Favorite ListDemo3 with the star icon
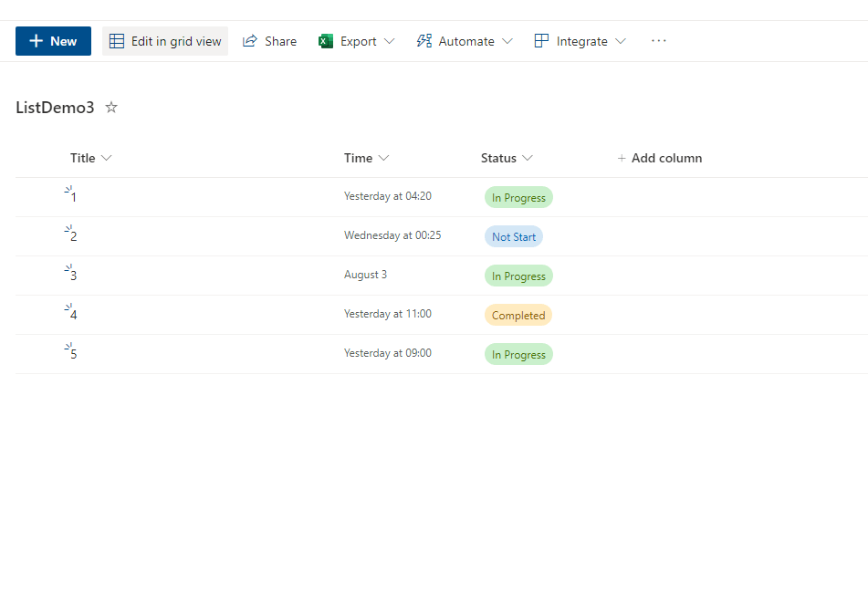 pyautogui.click(x=111, y=107)
